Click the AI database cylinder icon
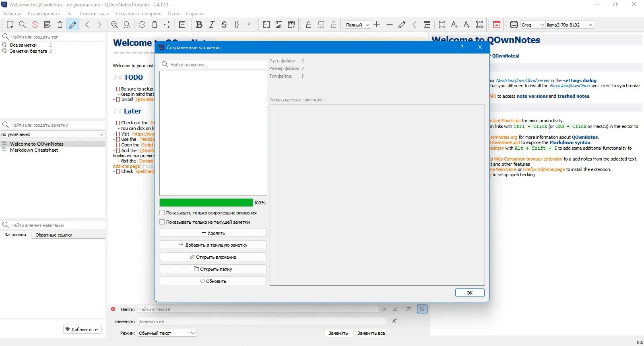The width and height of the screenshot is (644, 346). click(514, 25)
